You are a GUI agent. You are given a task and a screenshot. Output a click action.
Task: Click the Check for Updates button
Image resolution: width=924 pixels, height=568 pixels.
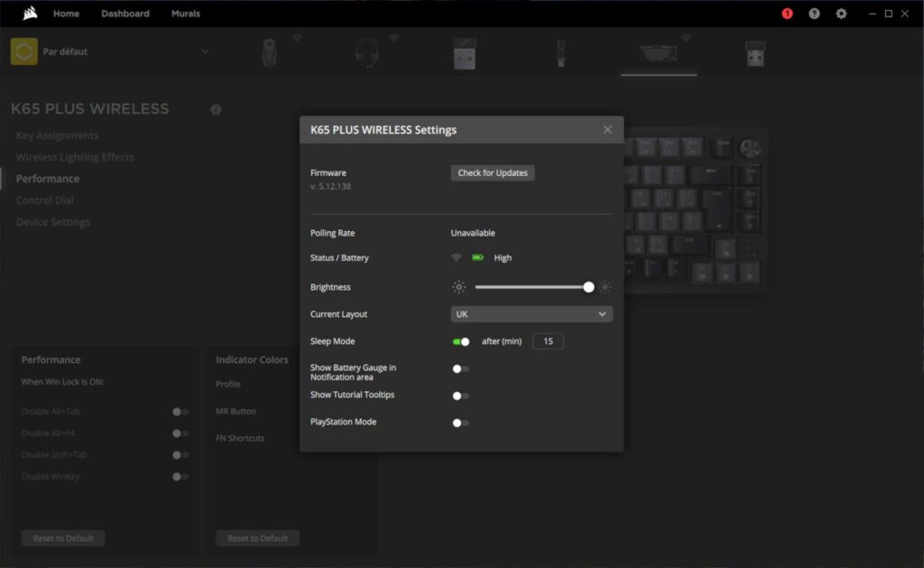[493, 172]
